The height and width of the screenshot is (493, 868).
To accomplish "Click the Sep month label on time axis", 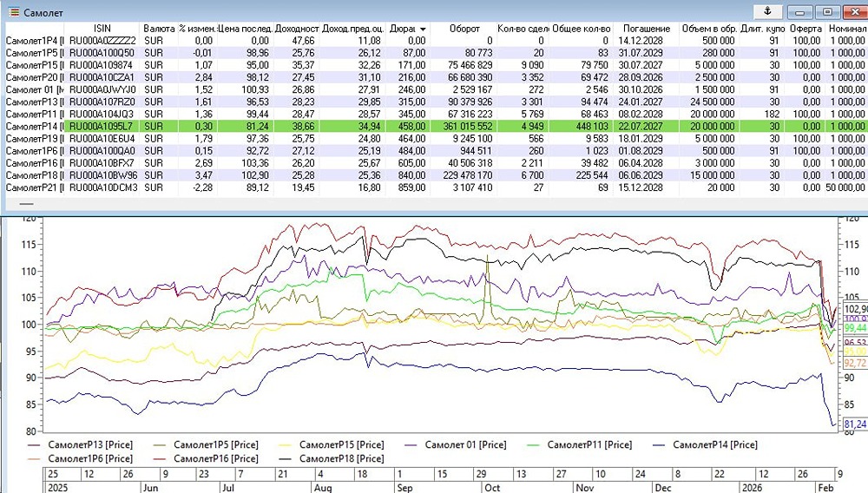I will [404, 488].
